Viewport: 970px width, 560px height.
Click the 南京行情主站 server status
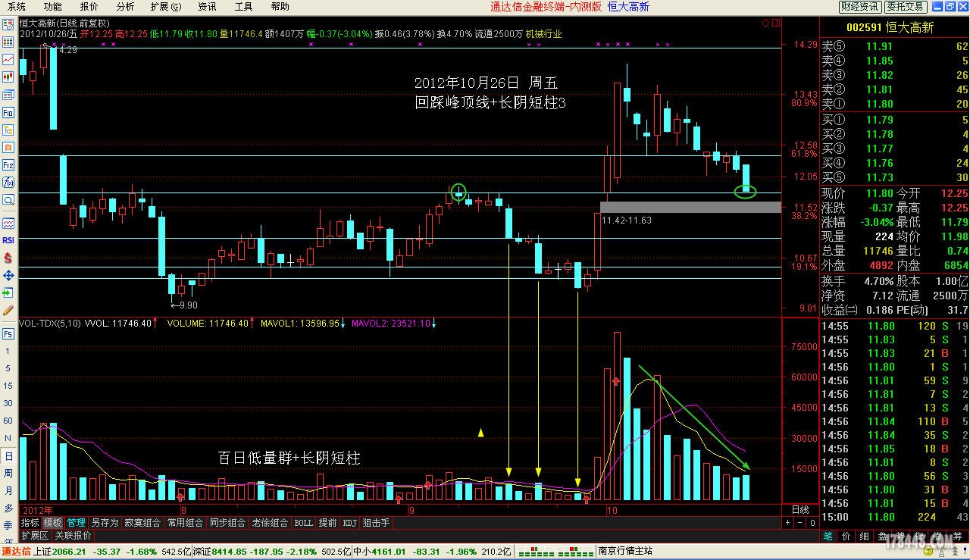(x=625, y=551)
